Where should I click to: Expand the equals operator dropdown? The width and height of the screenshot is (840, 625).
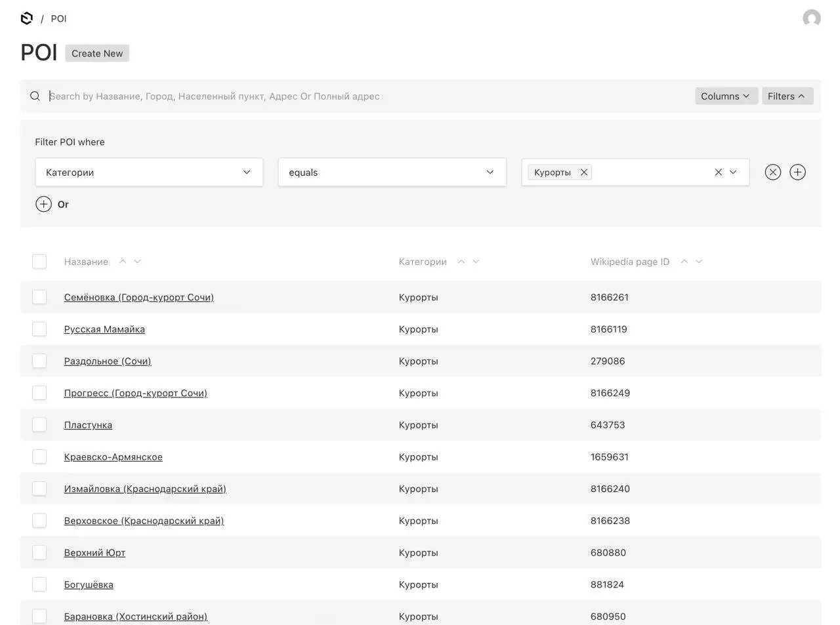(x=392, y=172)
